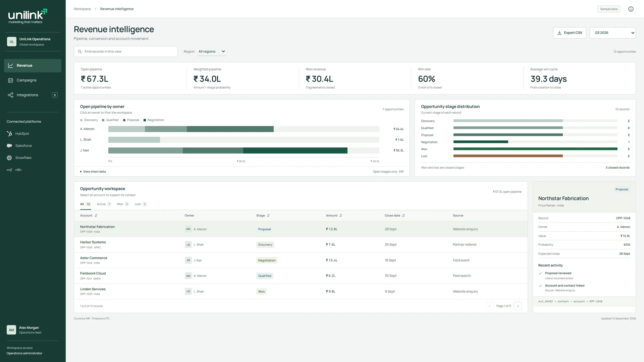Click the Discovery legend swatch
Screen dimensions: 644x362
pos(81,120)
